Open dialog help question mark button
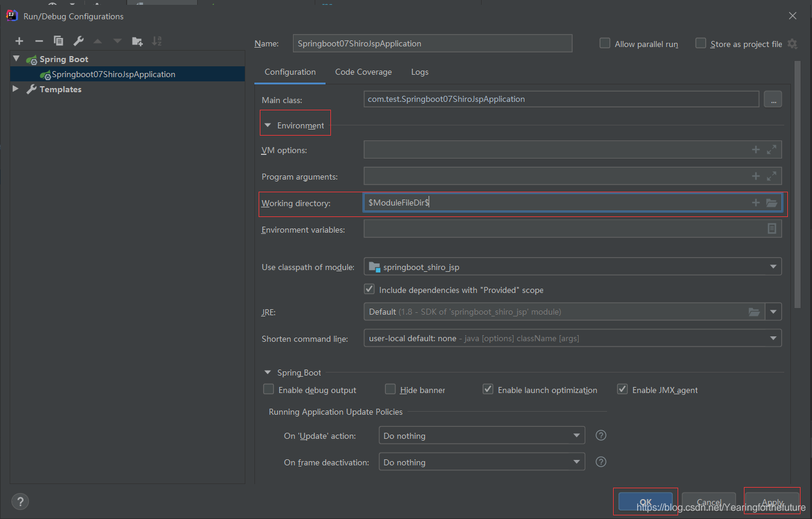The image size is (812, 519). point(20,502)
